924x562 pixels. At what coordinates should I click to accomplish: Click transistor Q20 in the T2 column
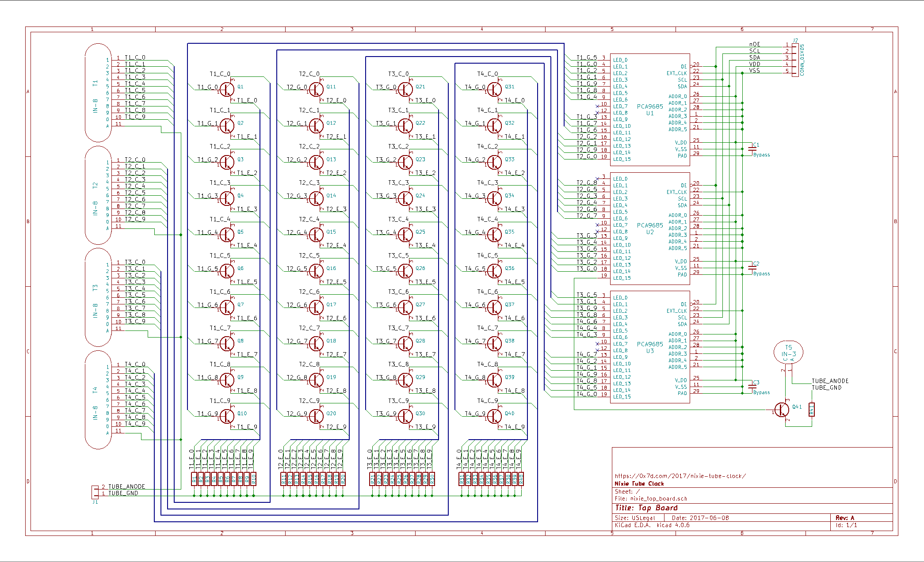[317, 416]
